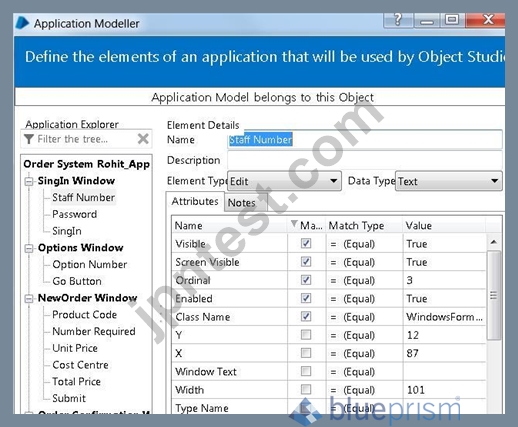
Task: Click the Screen Visible attribute name
Action: [207, 262]
